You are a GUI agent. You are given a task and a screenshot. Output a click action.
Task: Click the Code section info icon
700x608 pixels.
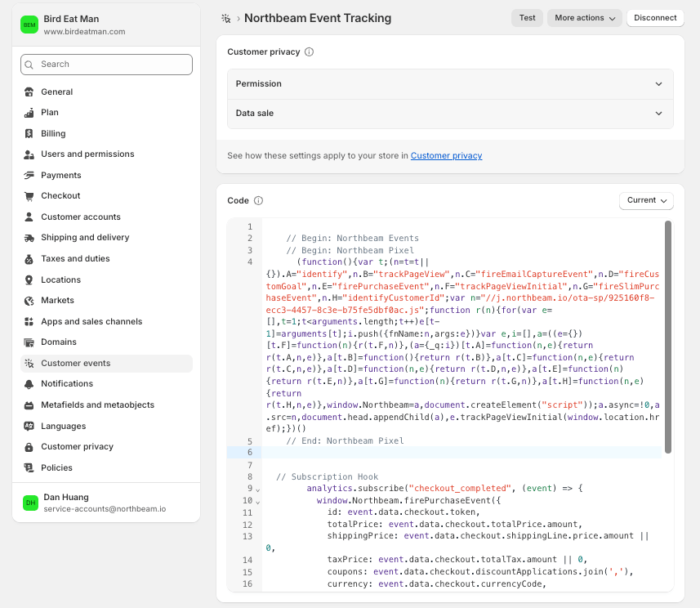(258, 200)
